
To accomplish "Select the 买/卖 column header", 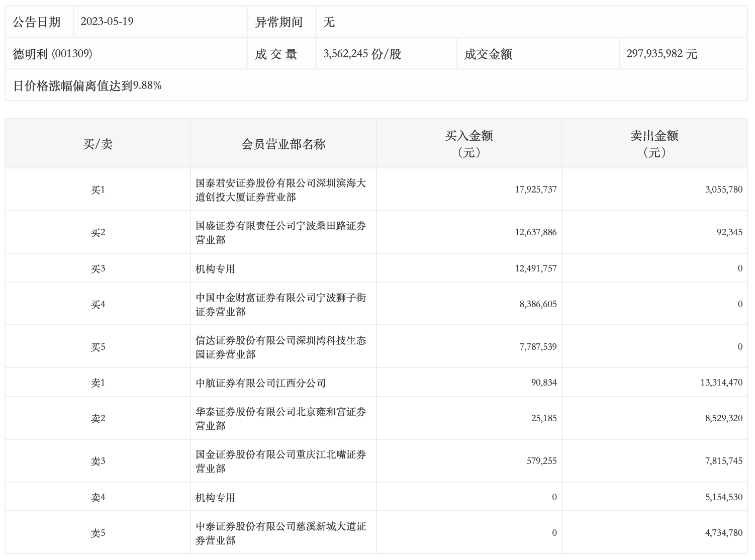I will (98, 144).
